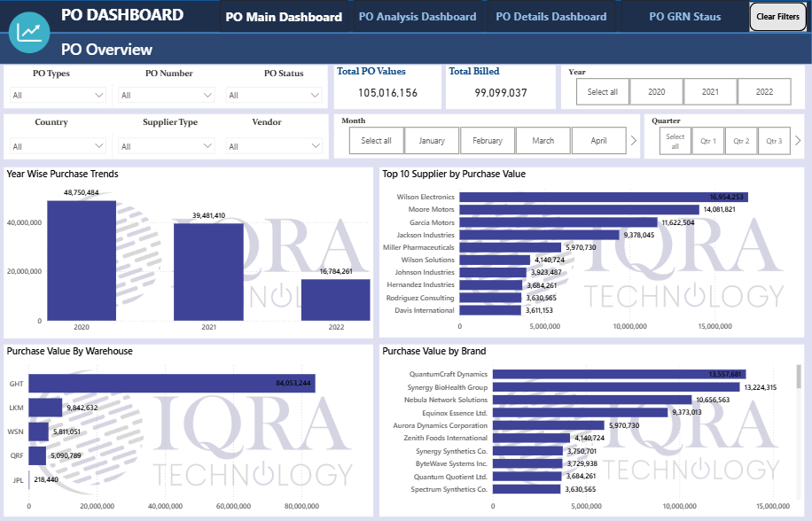812x521 pixels.
Task: Click the Zenith Foods International label
Action: click(x=446, y=438)
